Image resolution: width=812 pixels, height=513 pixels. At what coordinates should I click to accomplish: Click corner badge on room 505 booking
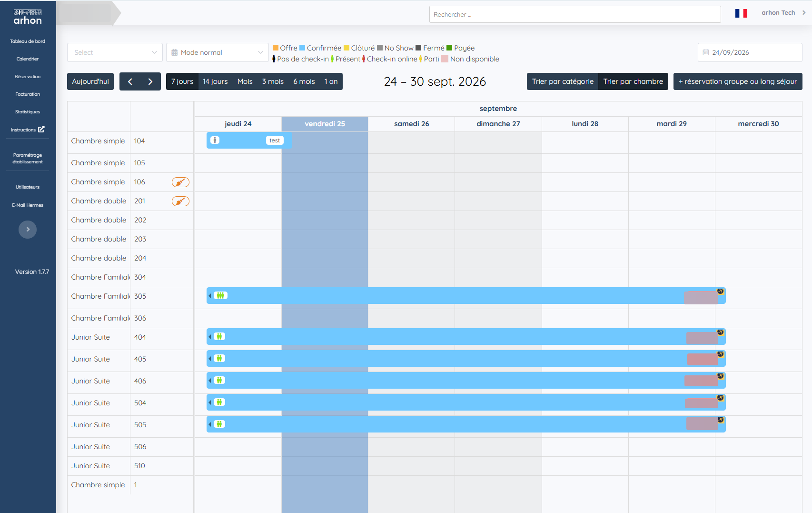pos(721,420)
